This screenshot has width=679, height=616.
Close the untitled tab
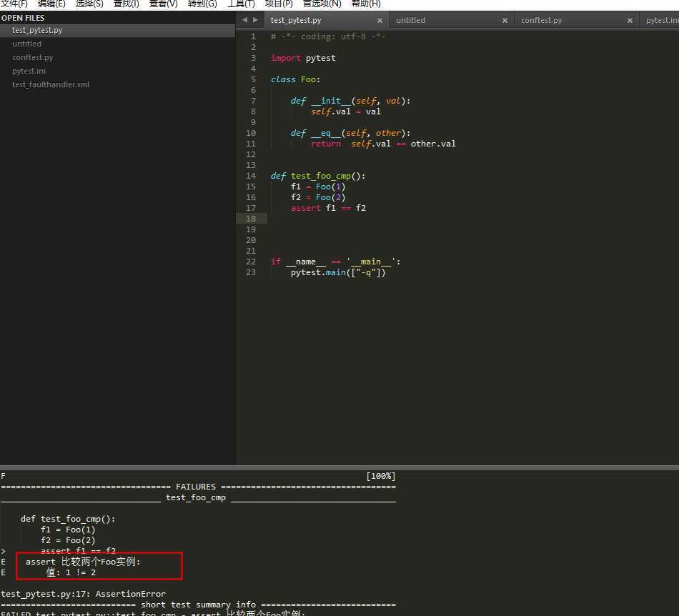click(x=505, y=20)
